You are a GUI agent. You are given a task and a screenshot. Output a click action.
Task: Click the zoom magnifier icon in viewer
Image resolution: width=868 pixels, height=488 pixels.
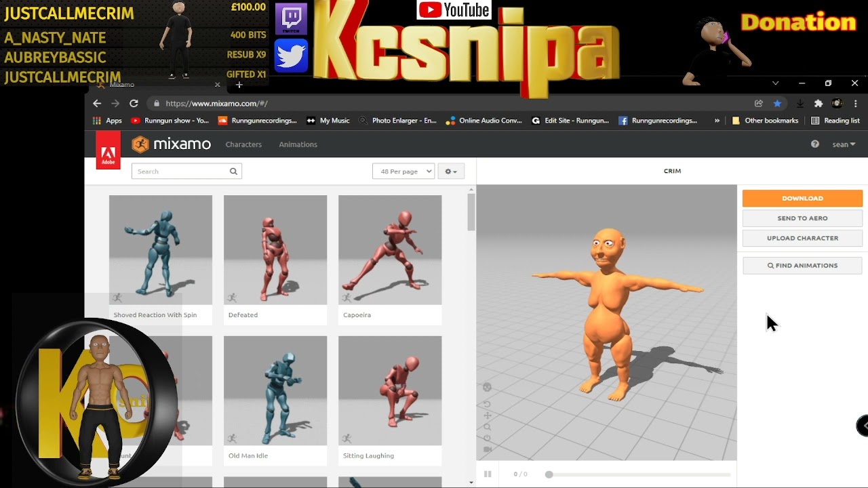pyautogui.click(x=487, y=427)
